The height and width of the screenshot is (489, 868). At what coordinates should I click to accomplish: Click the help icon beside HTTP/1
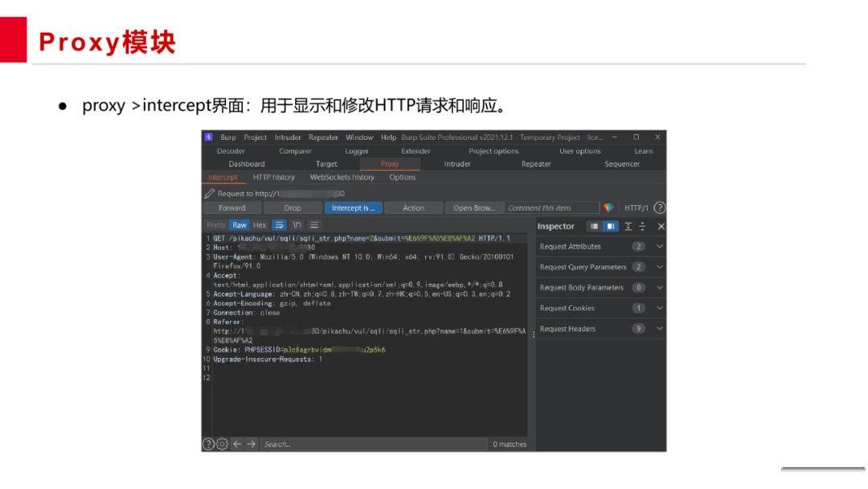click(659, 208)
